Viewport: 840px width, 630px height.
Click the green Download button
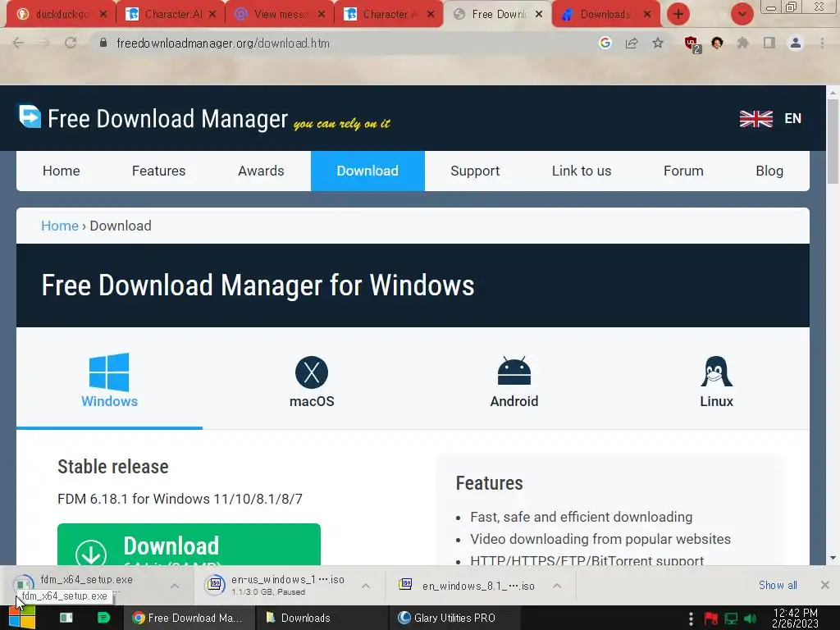pos(189,545)
